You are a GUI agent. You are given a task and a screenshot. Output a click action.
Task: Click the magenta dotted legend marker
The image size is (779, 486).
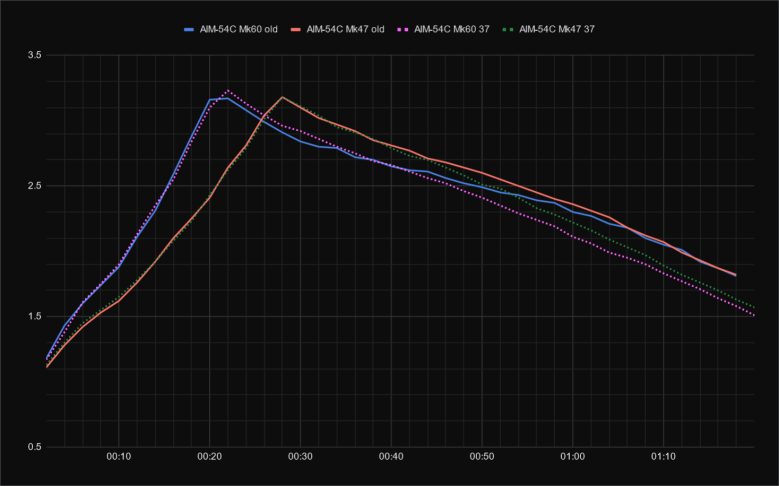point(405,30)
